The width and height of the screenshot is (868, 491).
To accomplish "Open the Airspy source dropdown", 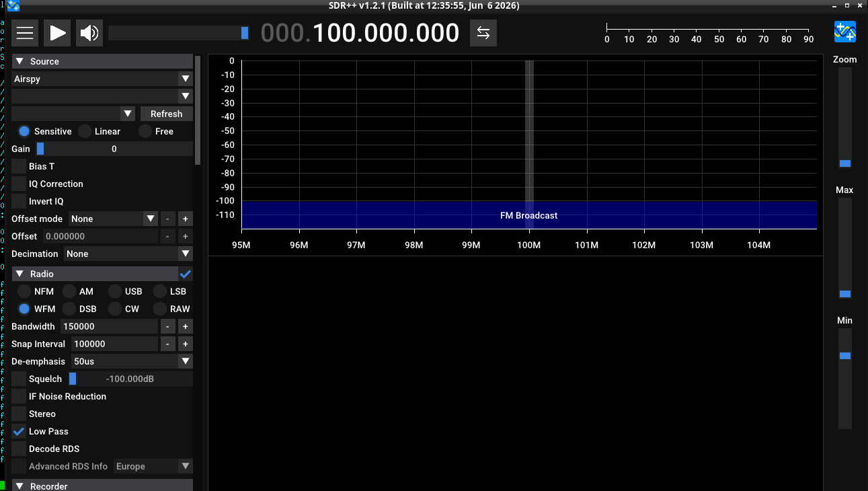I will [102, 79].
